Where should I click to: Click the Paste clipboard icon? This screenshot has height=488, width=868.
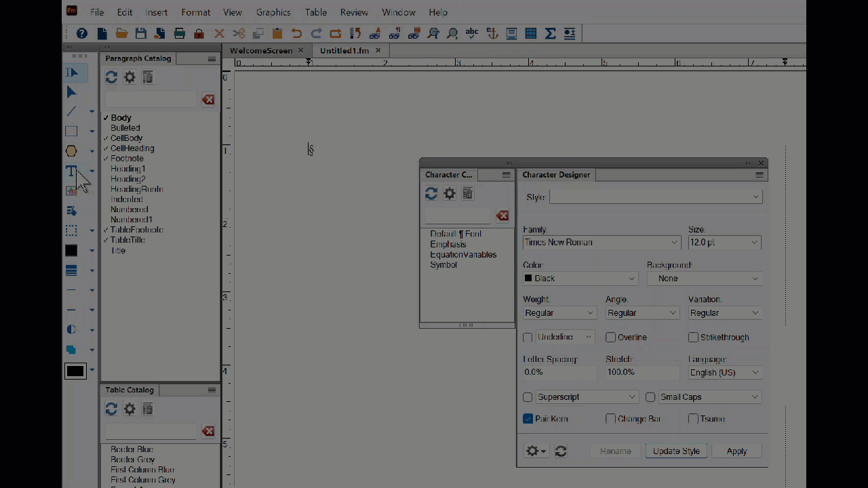pyautogui.click(x=277, y=33)
